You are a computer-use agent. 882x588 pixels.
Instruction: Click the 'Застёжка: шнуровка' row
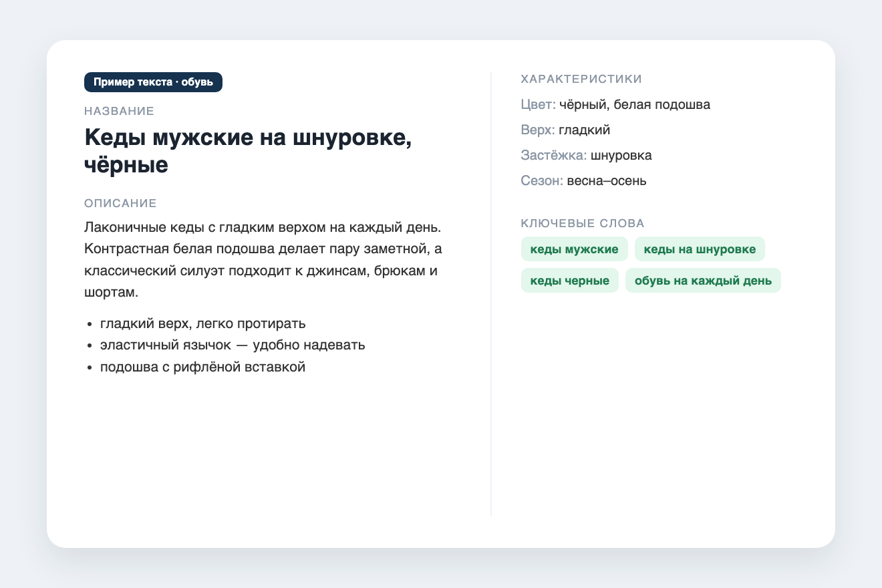(586, 156)
